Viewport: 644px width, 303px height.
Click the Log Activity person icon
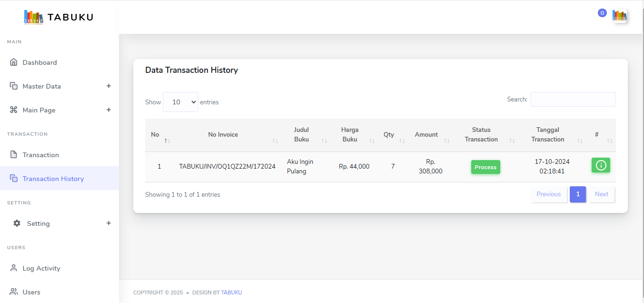(x=14, y=268)
